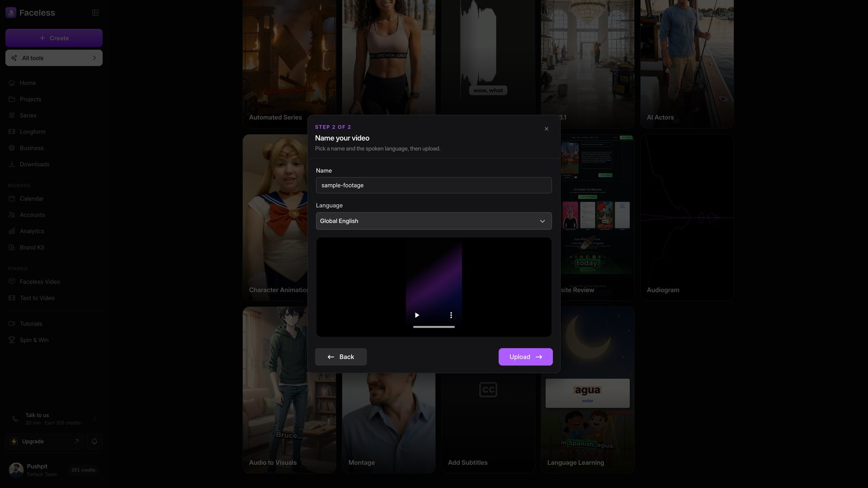Click the Home icon in sidebar
Viewport: 868px width, 488px height.
tap(12, 83)
